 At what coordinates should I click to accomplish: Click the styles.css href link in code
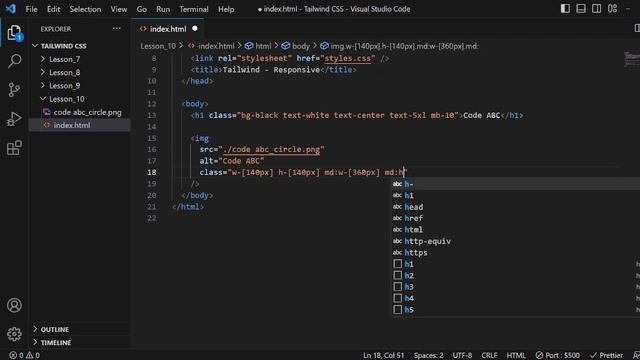(347, 58)
